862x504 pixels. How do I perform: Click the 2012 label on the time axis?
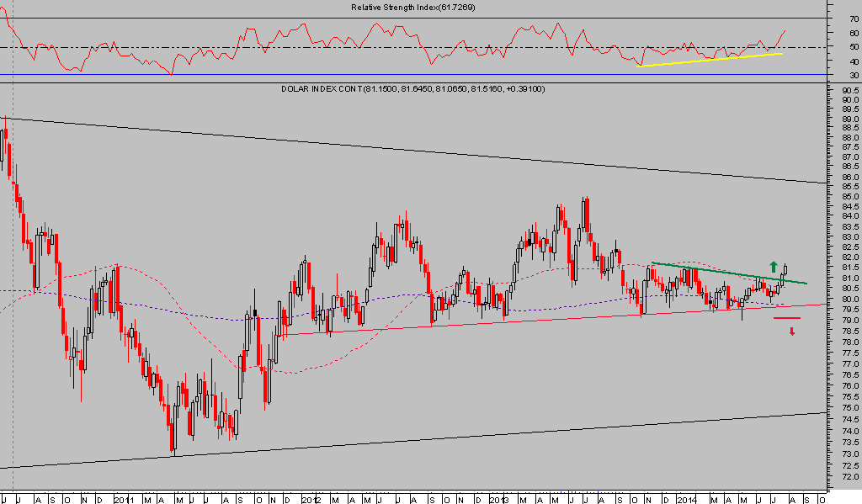pos(312,498)
